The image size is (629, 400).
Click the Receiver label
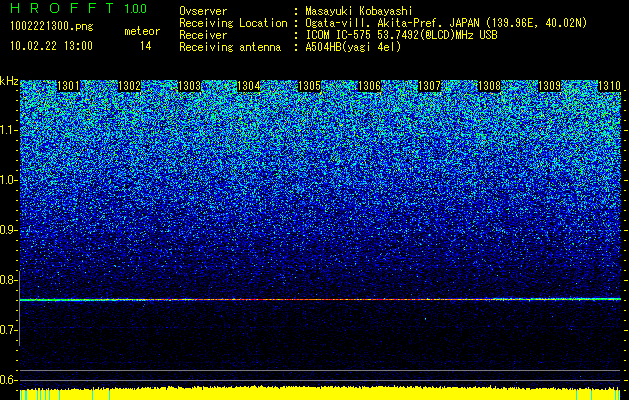(x=203, y=35)
